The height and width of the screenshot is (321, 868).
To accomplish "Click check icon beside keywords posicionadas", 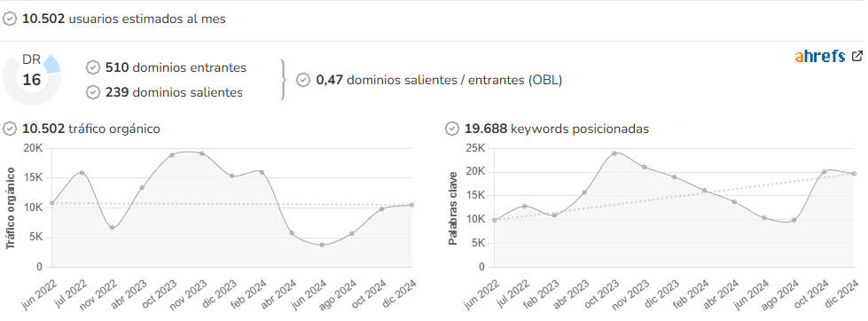I will click(452, 129).
